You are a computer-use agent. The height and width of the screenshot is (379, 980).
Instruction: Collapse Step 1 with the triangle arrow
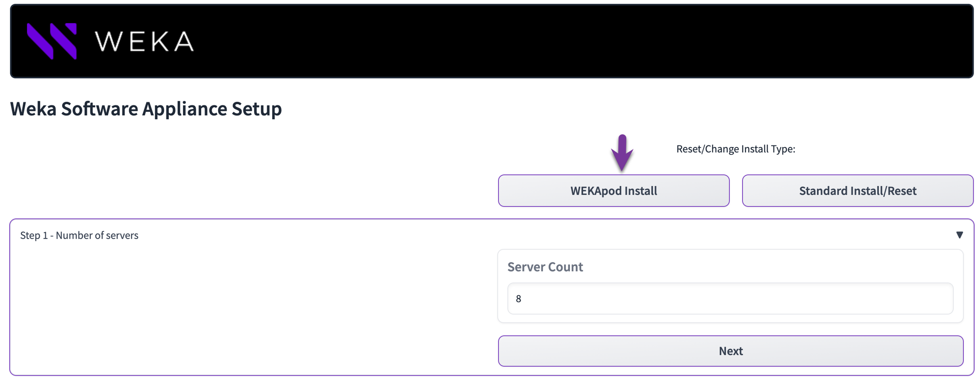(x=959, y=235)
